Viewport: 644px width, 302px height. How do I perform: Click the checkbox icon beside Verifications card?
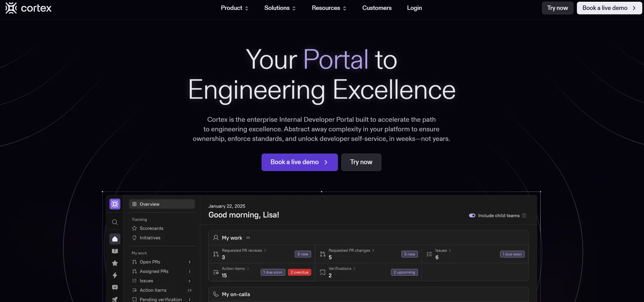[323, 272]
